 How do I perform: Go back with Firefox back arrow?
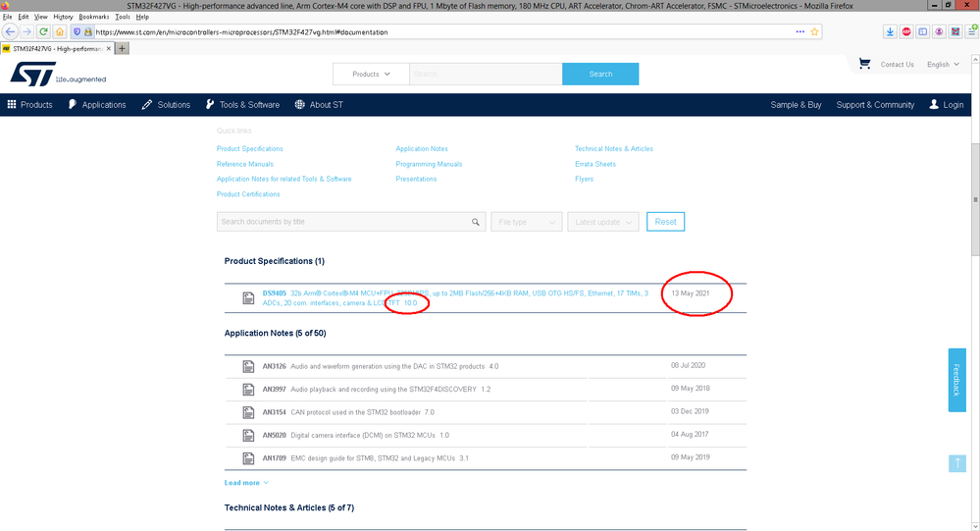pos(10,31)
